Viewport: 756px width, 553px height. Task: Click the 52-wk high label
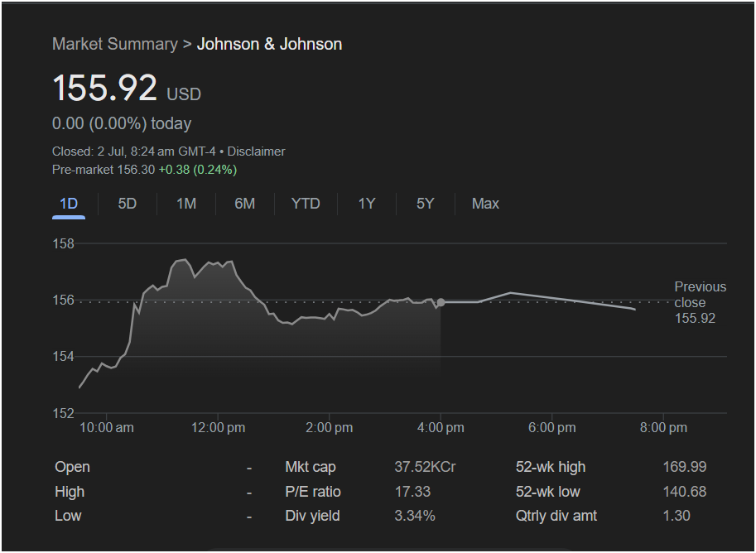[551, 467]
